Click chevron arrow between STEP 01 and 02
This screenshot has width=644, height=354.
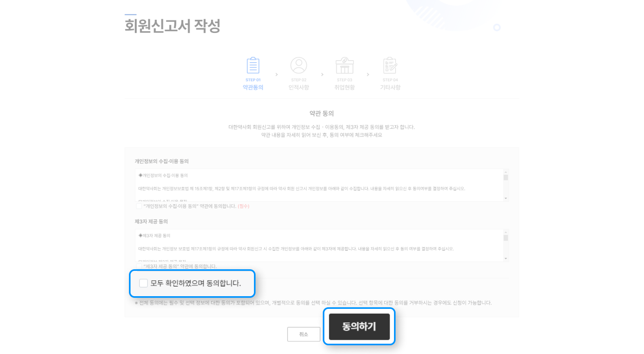[277, 74]
